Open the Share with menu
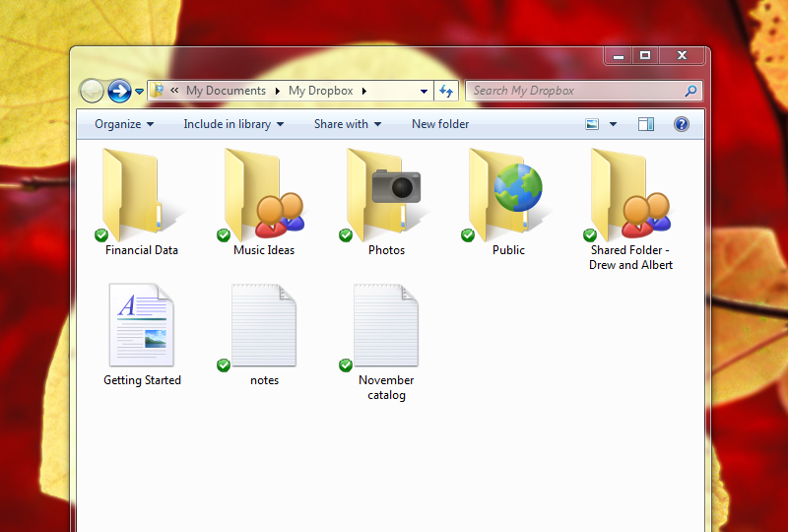Screen dimensions: 788x532 [x=348, y=124]
